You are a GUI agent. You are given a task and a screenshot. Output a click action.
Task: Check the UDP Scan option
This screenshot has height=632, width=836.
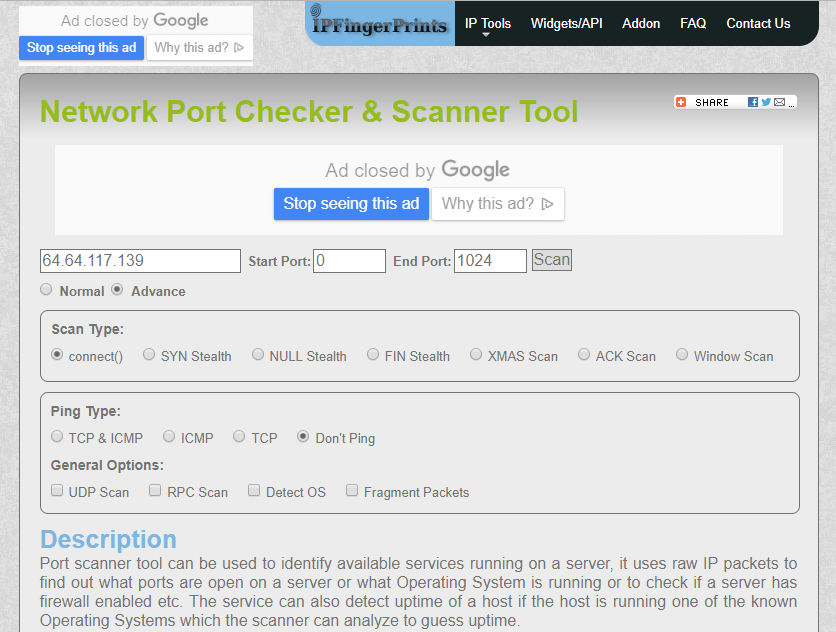57,490
